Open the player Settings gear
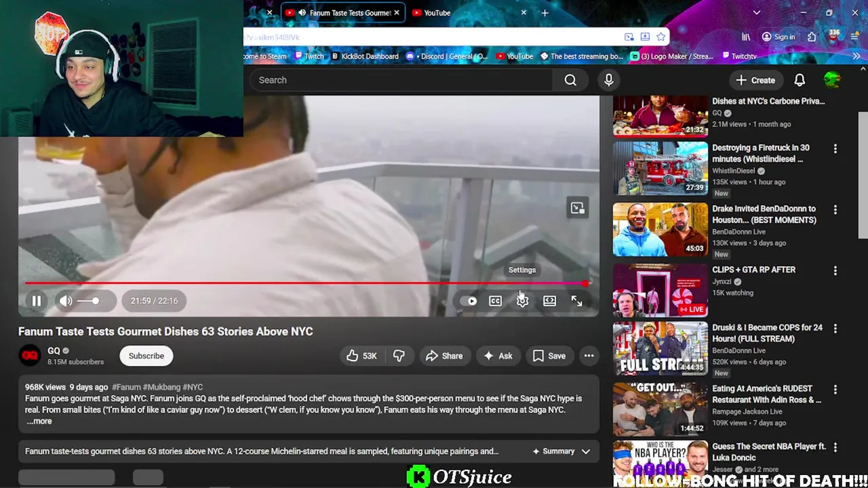Viewport: 868px width, 488px height. coord(522,301)
